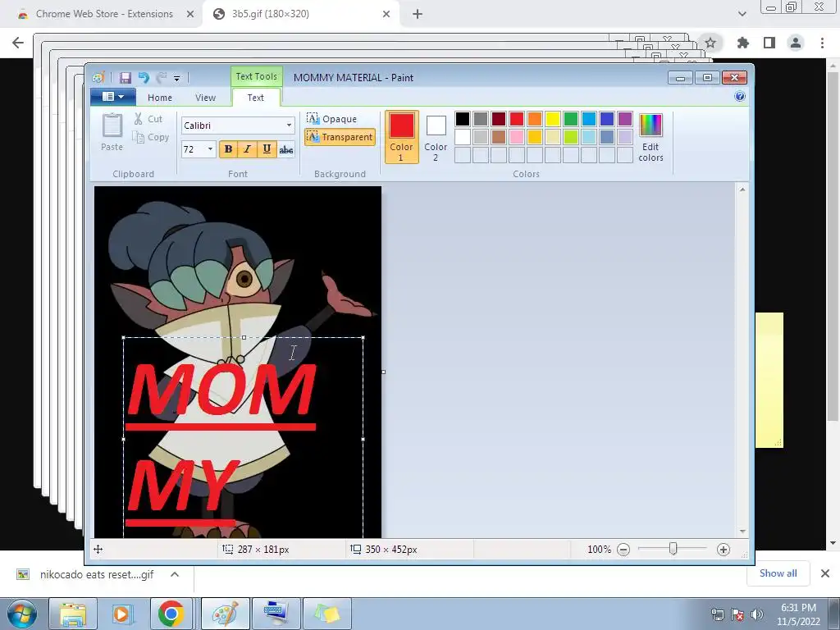Toggle Italic formatting
Screen dimensions: 840x630
point(247,149)
